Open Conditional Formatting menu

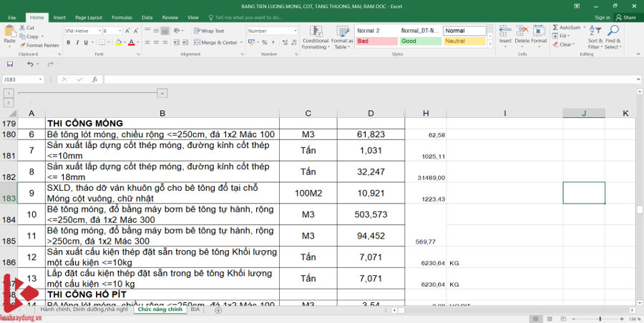pyautogui.click(x=315, y=37)
